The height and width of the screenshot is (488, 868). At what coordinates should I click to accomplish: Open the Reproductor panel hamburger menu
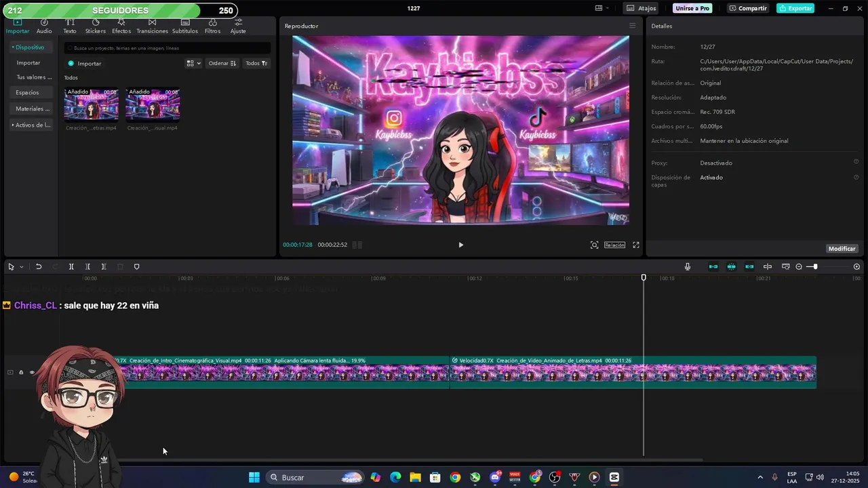point(632,26)
